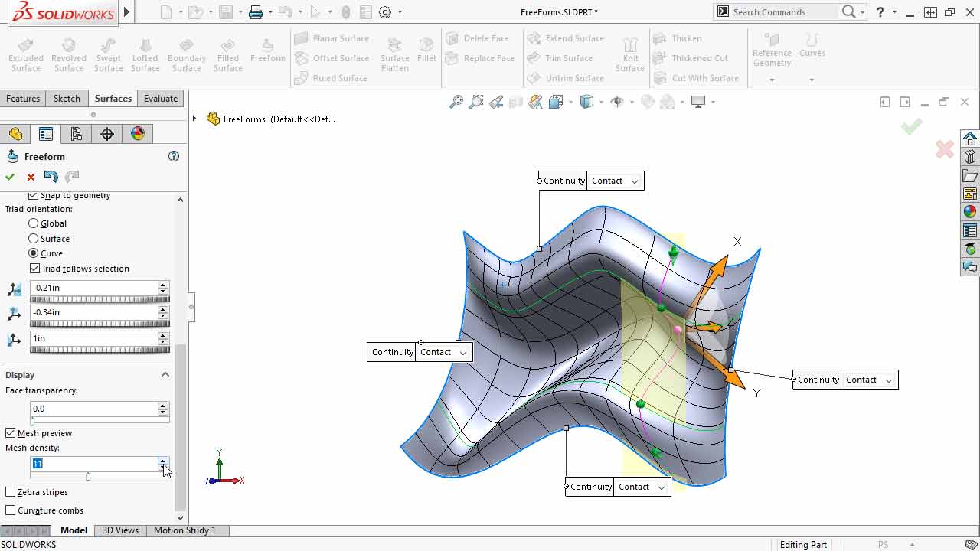980x551 pixels.
Task: Open the Motion Study 1 tab
Action: click(x=185, y=530)
